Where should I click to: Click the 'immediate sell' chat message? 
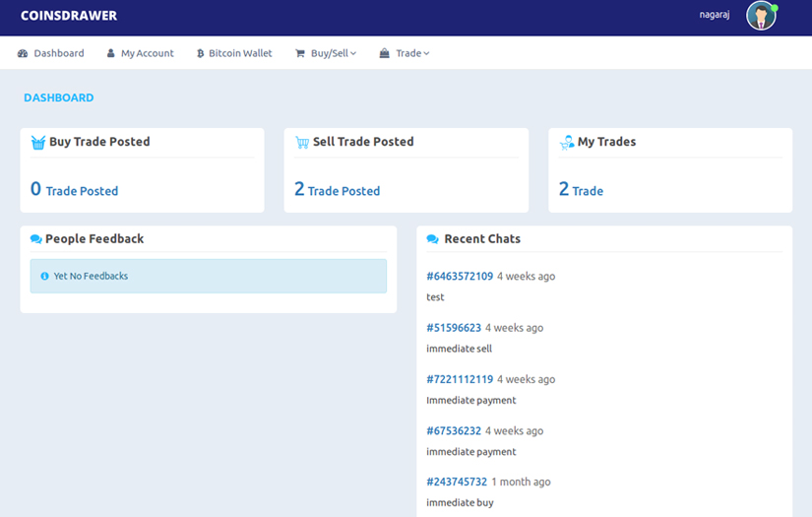tap(460, 349)
